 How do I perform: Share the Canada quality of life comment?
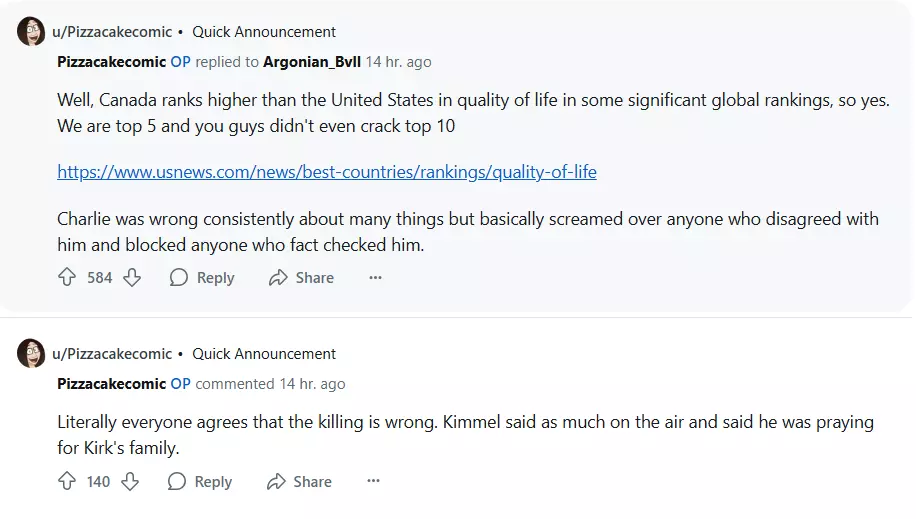coord(301,278)
